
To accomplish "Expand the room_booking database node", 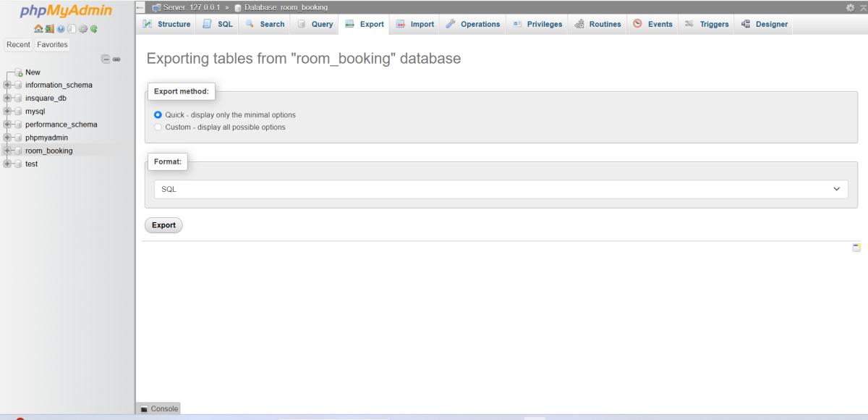I will coord(7,151).
